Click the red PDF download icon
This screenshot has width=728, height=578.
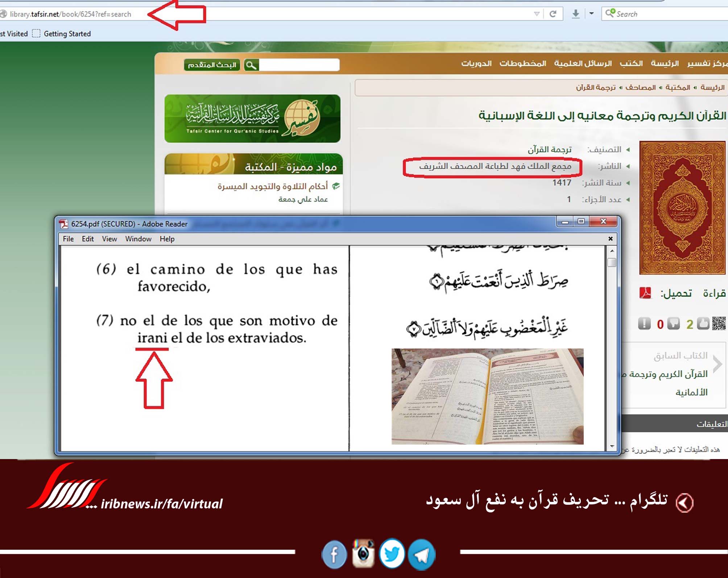(x=645, y=293)
